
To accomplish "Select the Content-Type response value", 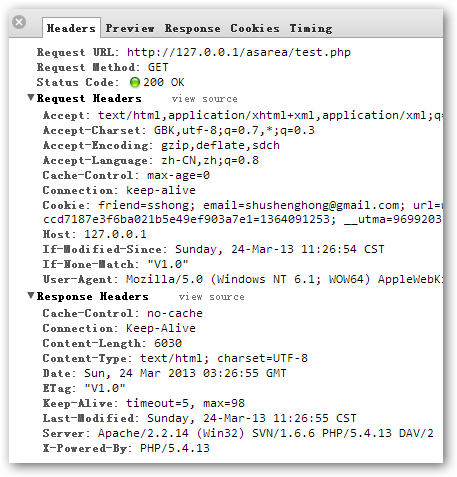I will click(224, 358).
